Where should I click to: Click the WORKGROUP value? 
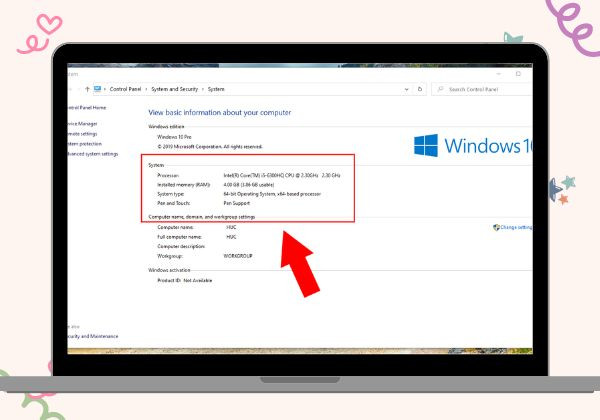click(x=238, y=256)
